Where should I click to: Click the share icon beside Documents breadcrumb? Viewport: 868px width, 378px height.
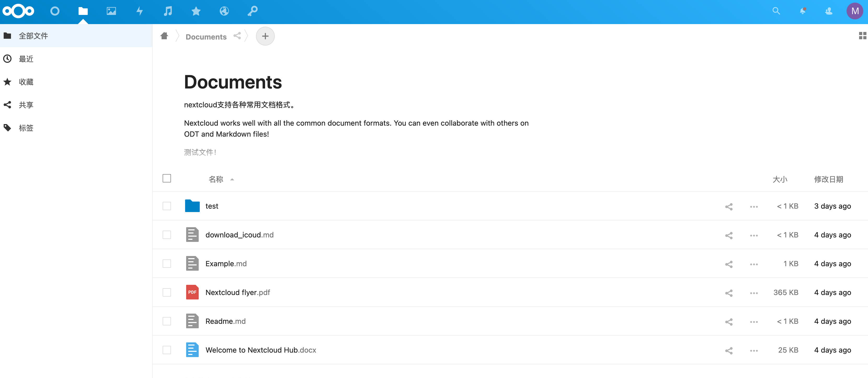[237, 36]
